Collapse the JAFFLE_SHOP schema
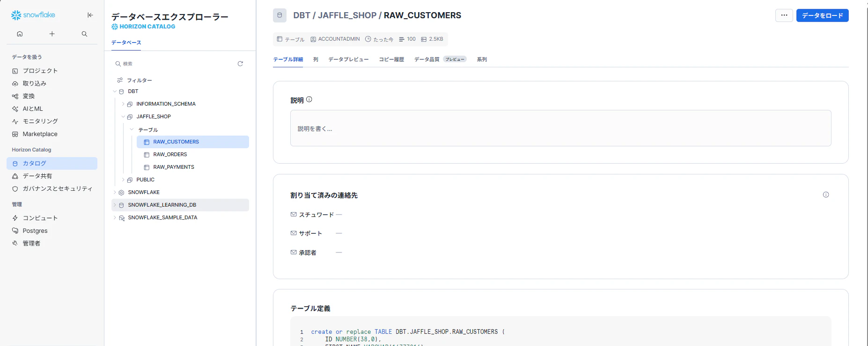 [x=123, y=116]
